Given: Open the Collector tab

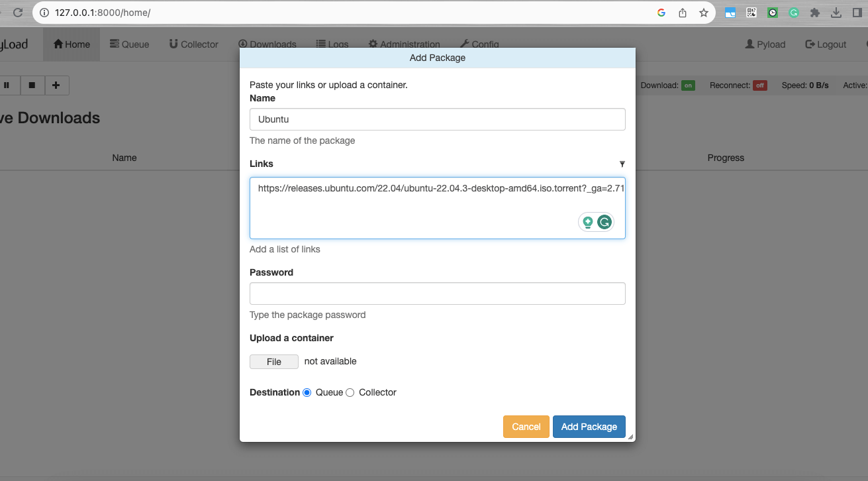Looking at the screenshot, I should [x=193, y=44].
